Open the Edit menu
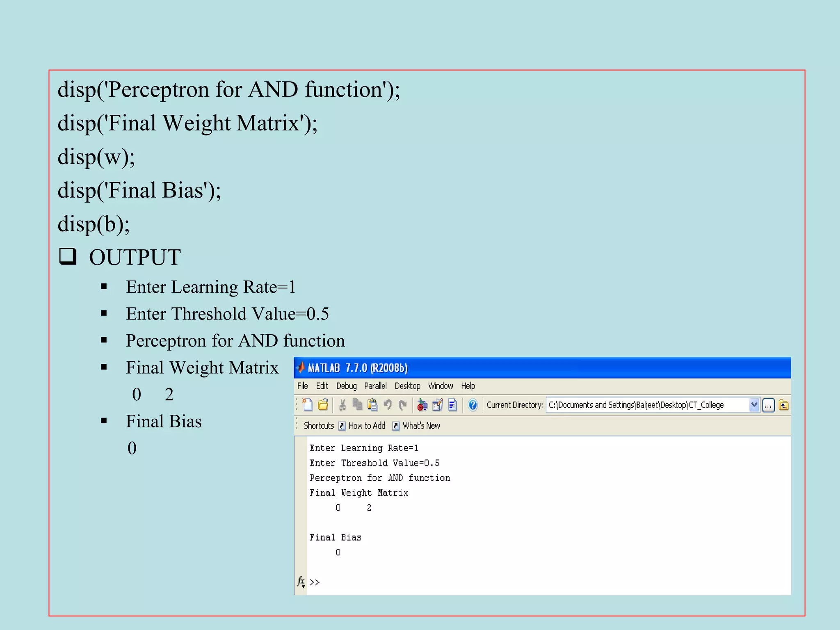 (x=322, y=386)
